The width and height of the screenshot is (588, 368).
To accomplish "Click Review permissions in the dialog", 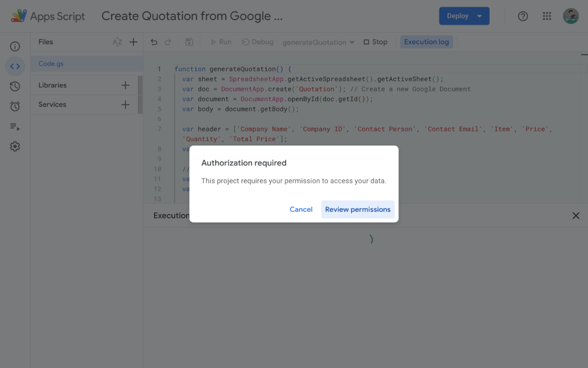I will point(357,209).
